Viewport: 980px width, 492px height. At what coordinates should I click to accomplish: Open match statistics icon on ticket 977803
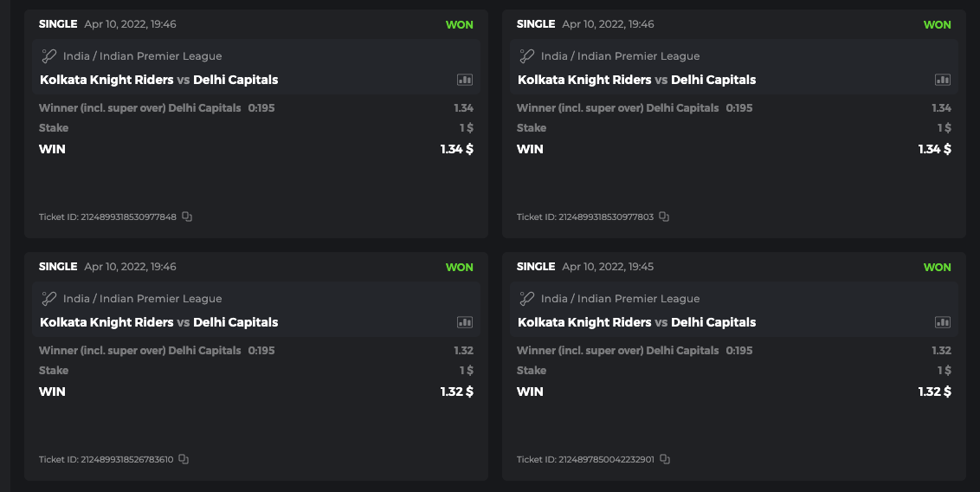coord(943,80)
